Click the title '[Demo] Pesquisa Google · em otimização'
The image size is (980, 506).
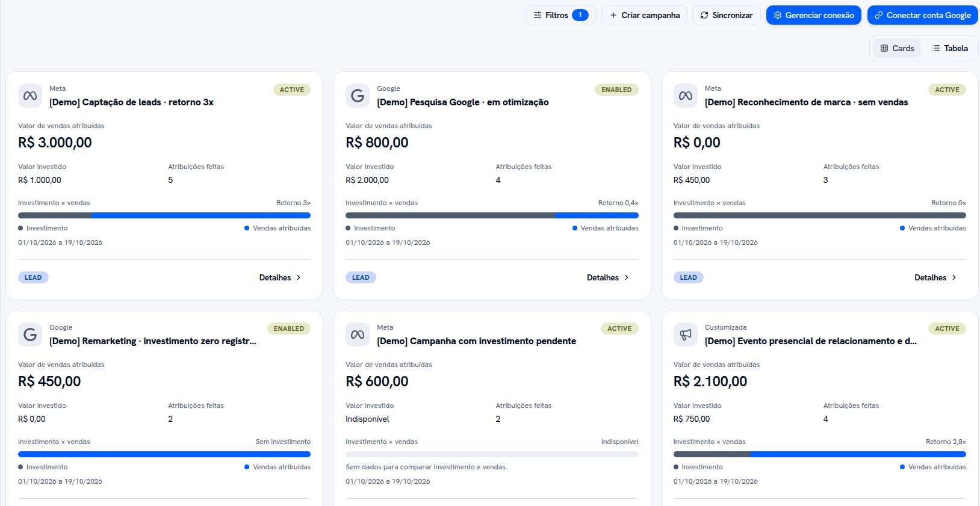[463, 102]
